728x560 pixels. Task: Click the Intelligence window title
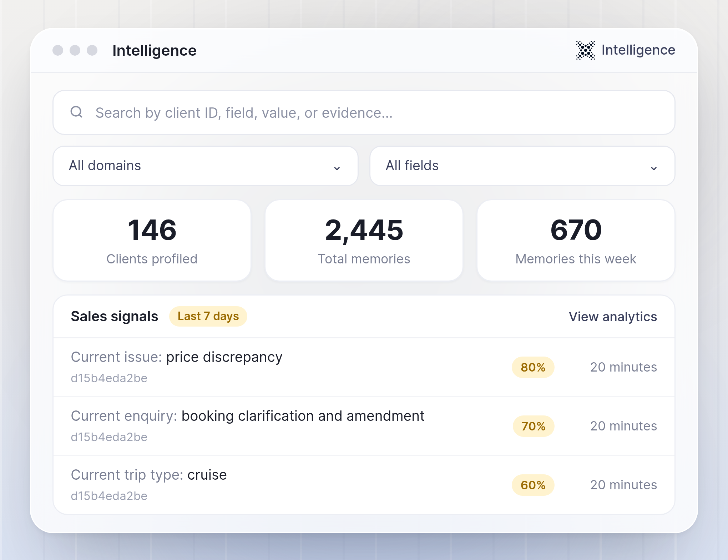(154, 51)
